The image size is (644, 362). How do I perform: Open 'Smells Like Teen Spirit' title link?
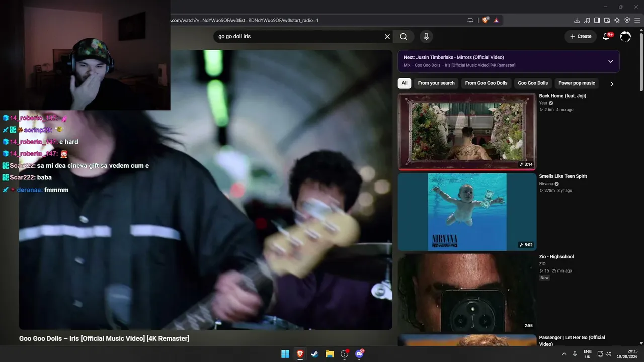pyautogui.click(x=563, y=176)
